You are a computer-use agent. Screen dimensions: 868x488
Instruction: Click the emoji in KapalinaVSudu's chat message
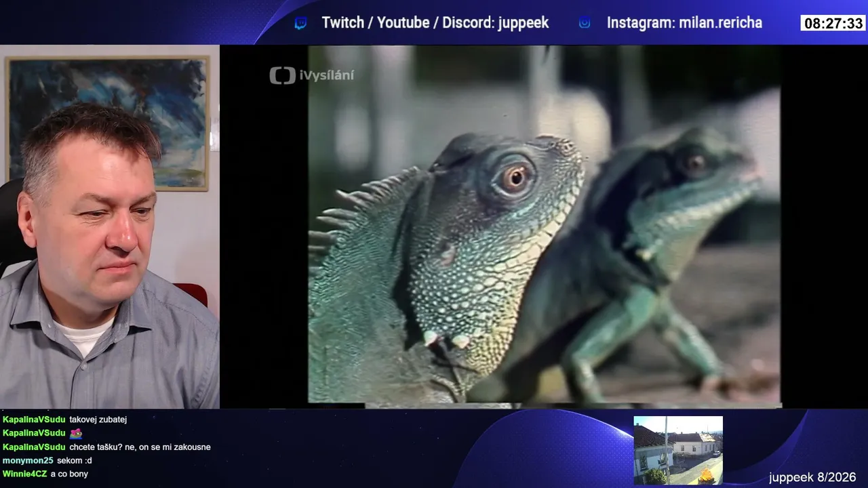point(76,433)
